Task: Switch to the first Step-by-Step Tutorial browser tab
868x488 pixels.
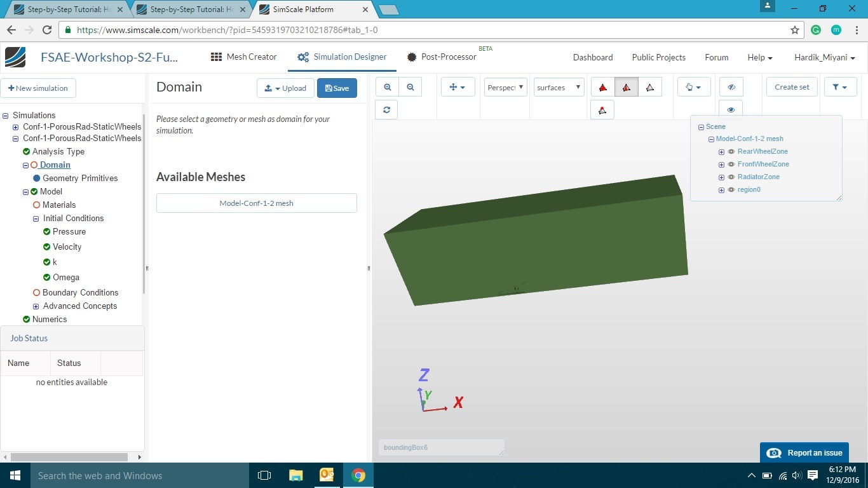Action: click(x=68, y=10)
